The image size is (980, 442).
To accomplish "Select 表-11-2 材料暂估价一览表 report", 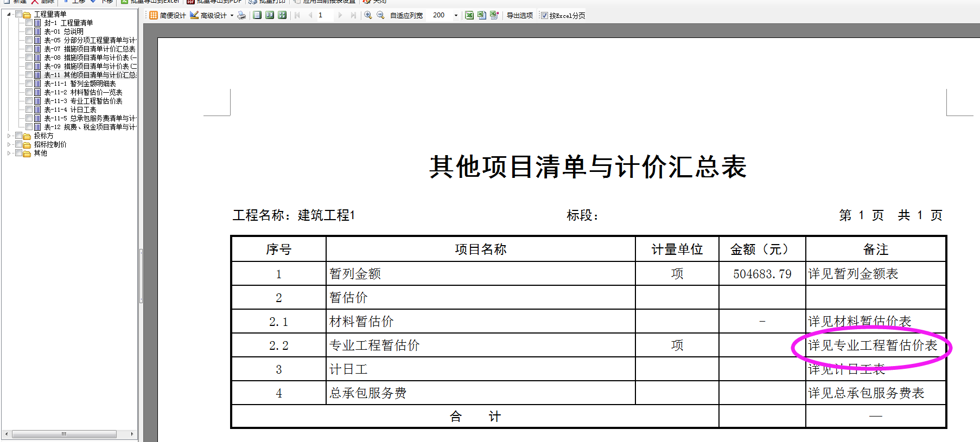I will pyautogui.click(x=83, y=92).
